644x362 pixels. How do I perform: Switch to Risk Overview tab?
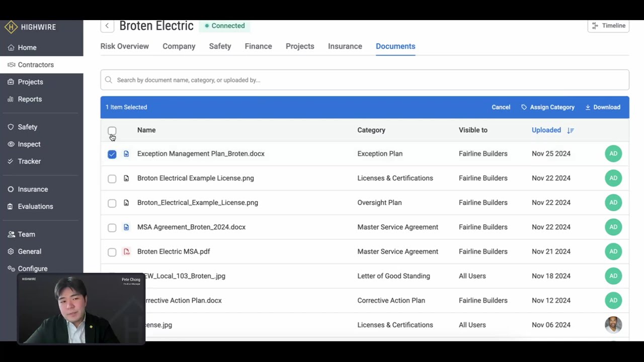point(124,46)
